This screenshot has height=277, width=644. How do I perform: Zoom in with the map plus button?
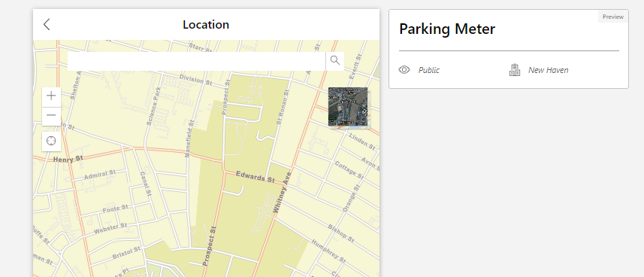pyautogui.click(x=51, y=96)
